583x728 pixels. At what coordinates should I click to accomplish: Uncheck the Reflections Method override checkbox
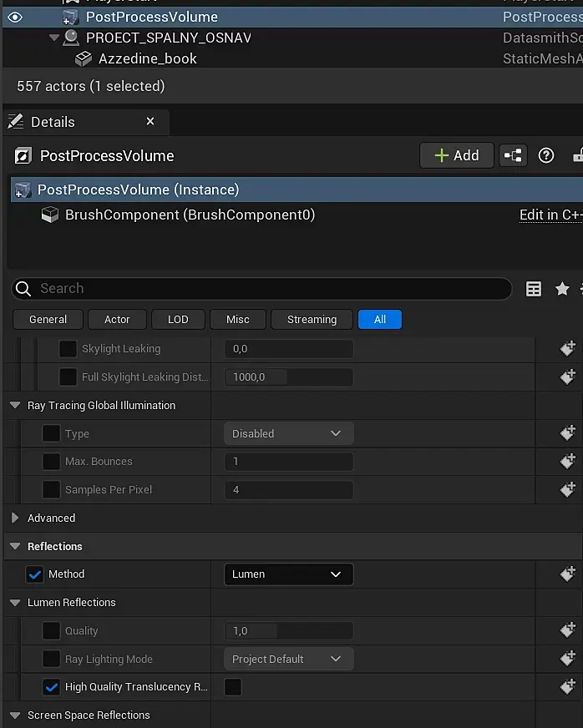(34, 574)
